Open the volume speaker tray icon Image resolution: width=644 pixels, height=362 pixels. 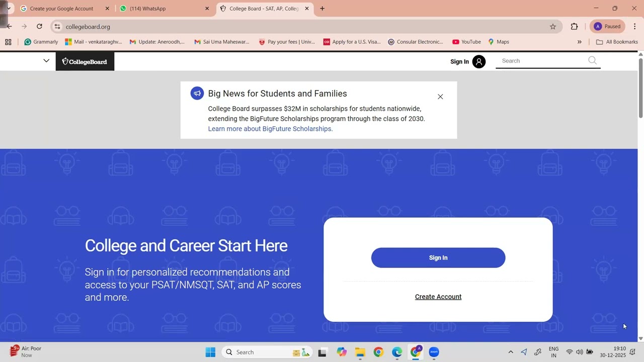pyautogui.click(x=580, y=352)
